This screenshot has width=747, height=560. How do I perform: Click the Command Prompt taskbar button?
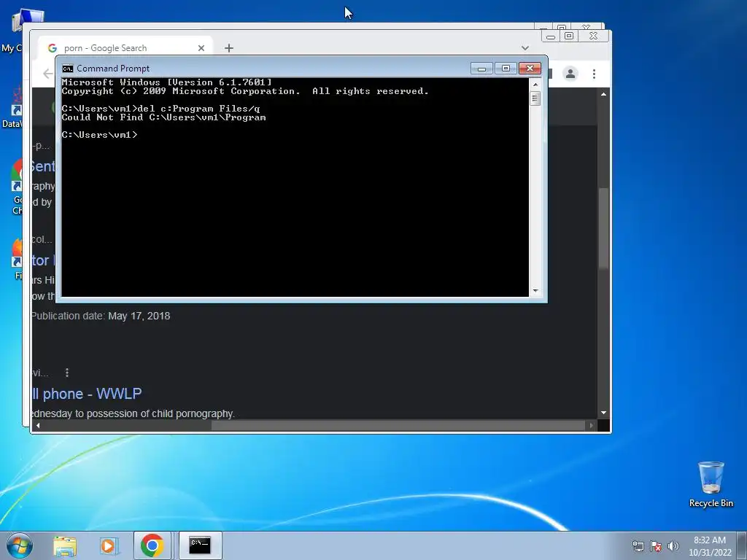pos(200,545)
